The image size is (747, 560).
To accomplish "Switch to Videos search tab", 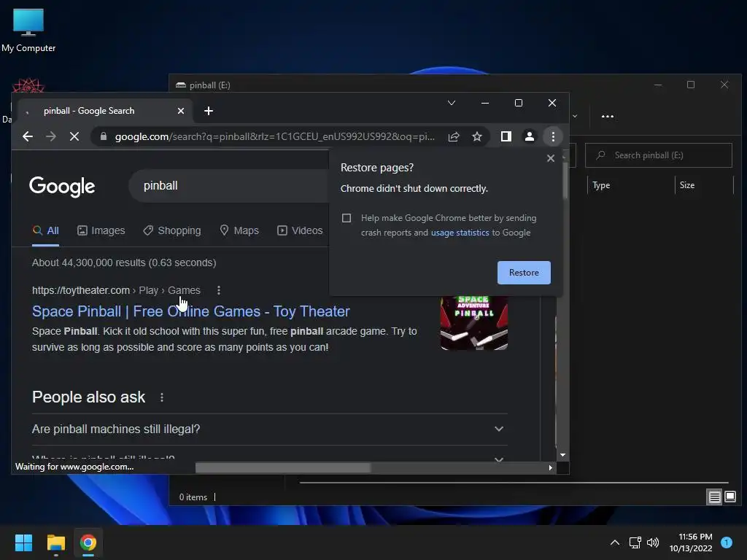I will click(300, 231).
